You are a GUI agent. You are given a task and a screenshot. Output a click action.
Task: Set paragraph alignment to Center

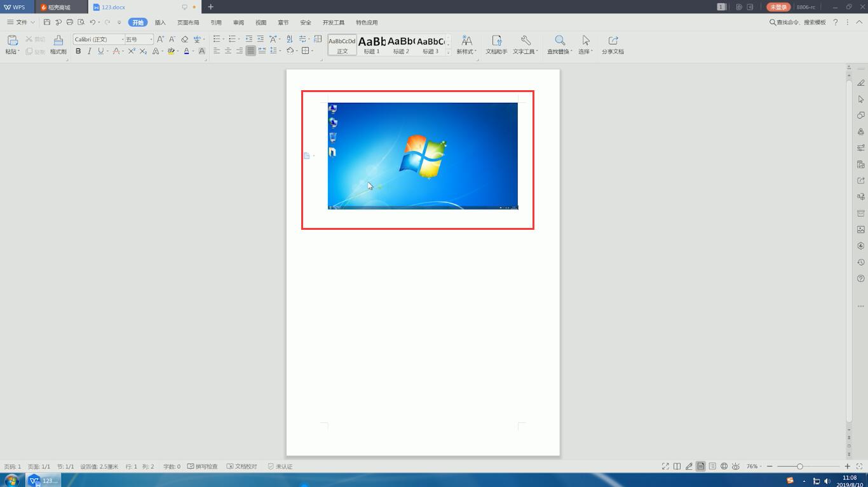228,51
